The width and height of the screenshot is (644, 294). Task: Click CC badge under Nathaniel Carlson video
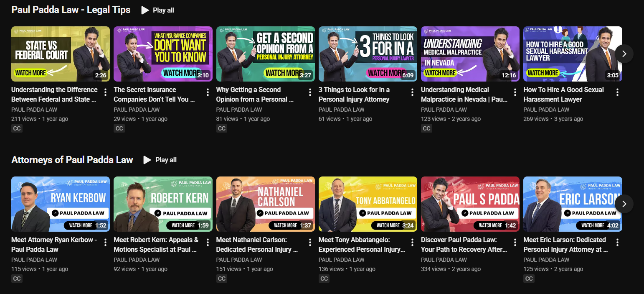[222, 279]
